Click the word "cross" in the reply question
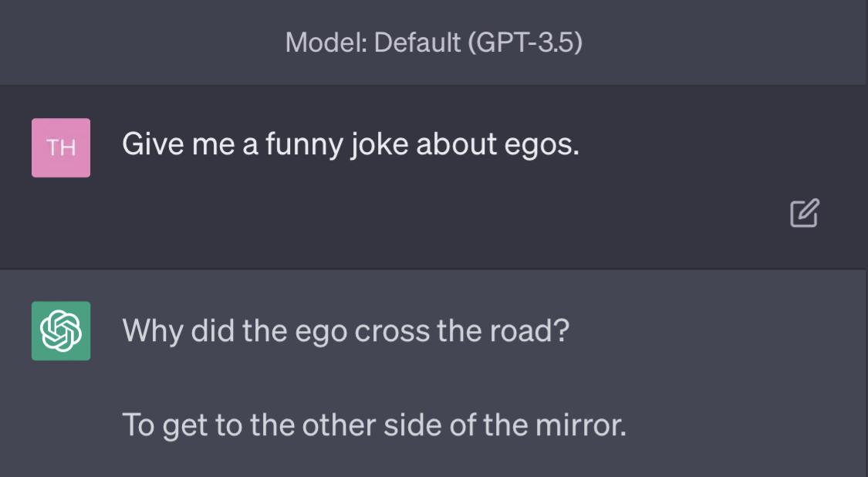Viewport: 868px width, 477px height. 391,332
